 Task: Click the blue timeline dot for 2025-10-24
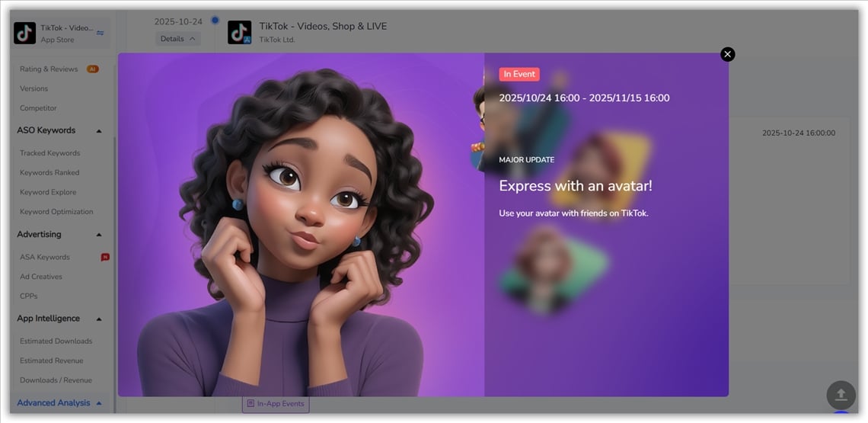point(215,21)
